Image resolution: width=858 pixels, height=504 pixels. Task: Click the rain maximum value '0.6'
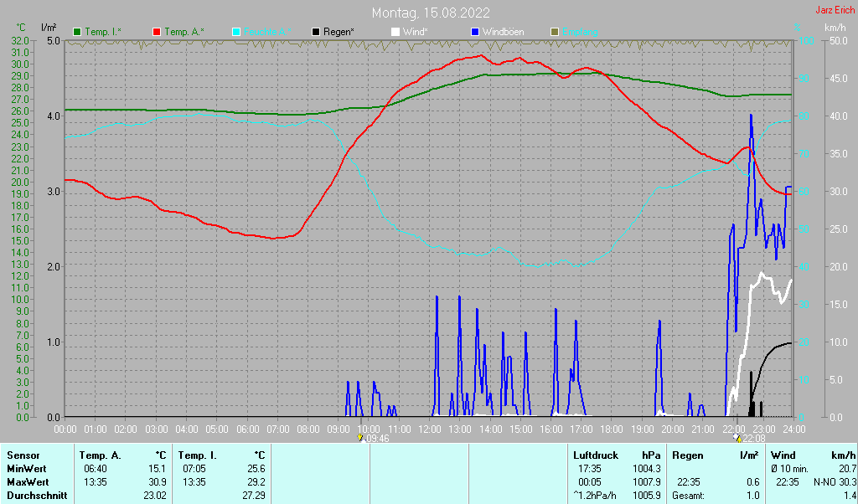coord(753,483)
